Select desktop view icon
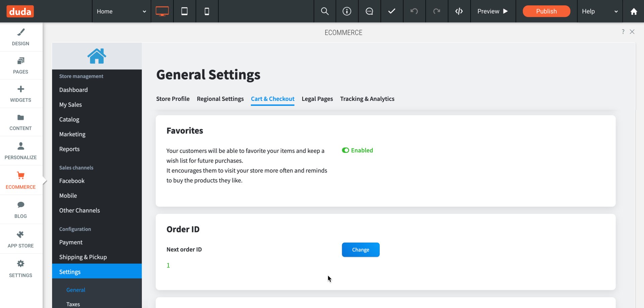This screenshot has width=644, height=308. click(162, 11)
